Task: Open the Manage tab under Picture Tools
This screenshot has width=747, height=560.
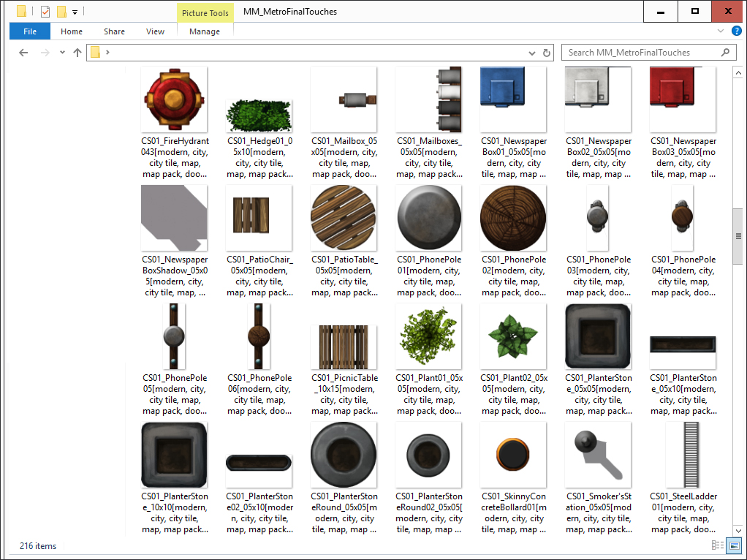Action: 205,31
